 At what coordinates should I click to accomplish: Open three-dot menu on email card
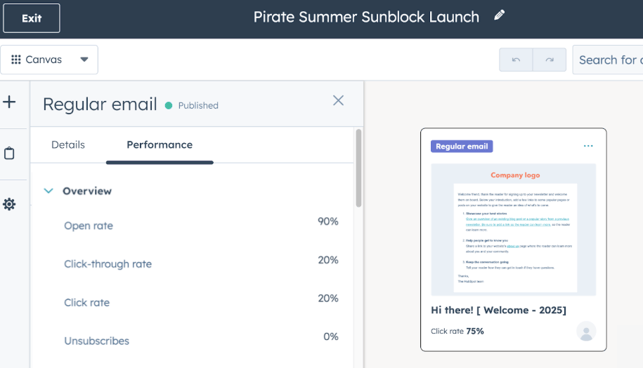click(588, 146)
